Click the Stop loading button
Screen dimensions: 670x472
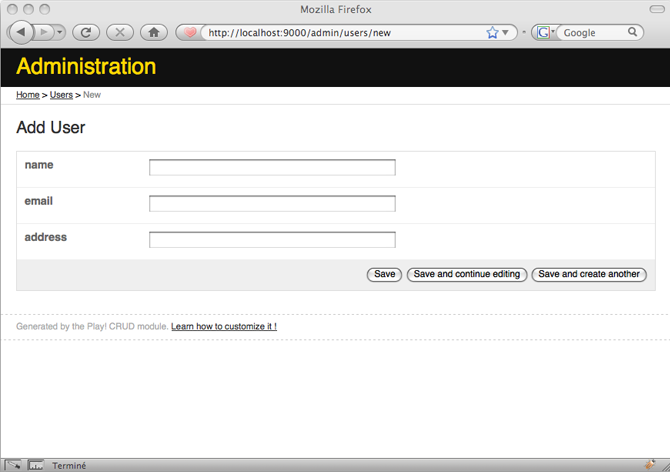pyautogui.click(x=119, y=33)
